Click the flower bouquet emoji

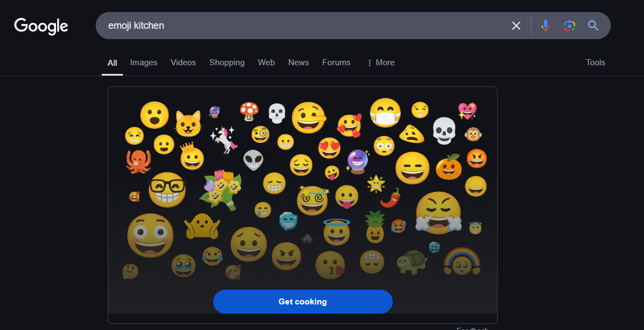(220, 190)
